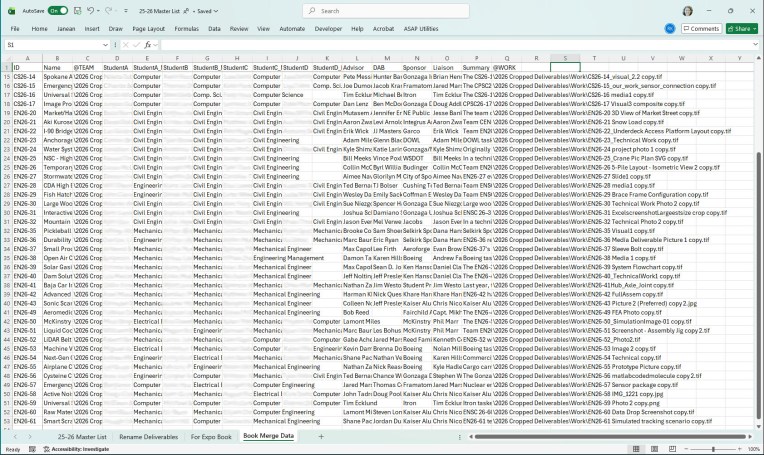Open the user account profile picture
Screen dimensions: 764x455
[x=687, y=11]
